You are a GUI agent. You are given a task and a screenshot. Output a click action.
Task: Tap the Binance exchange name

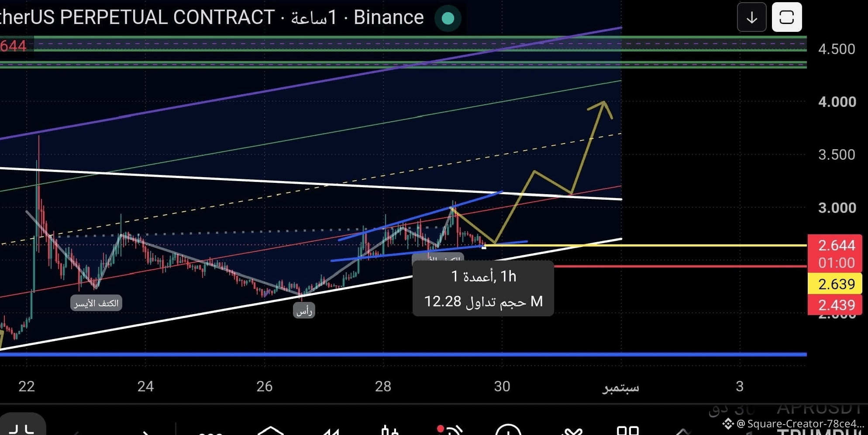pos(389,17)
